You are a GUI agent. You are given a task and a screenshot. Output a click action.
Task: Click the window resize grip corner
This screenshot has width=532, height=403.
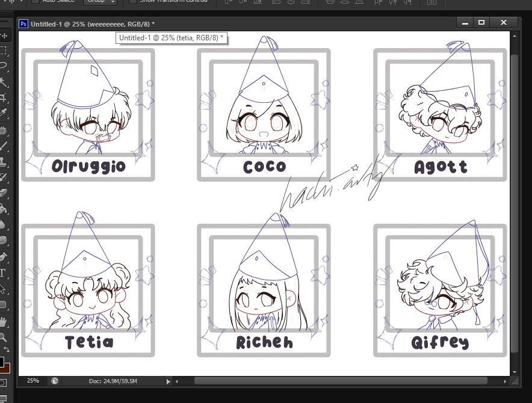[x=515, y=381]
